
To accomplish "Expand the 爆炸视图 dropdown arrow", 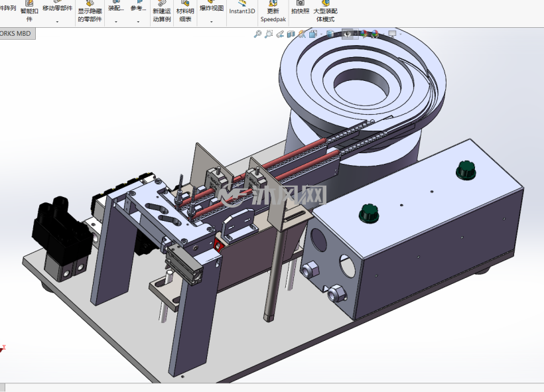I will pos(211,21).
